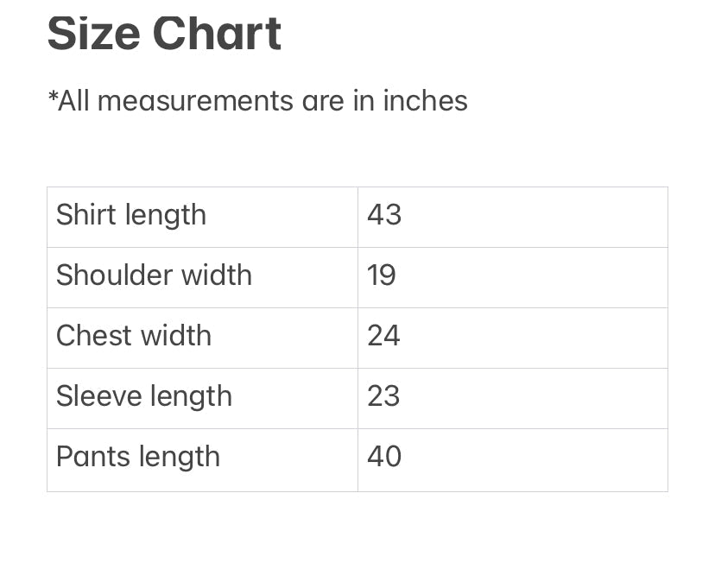
Task: Click the Chest width value 24
Action: [x=383, y=336]
